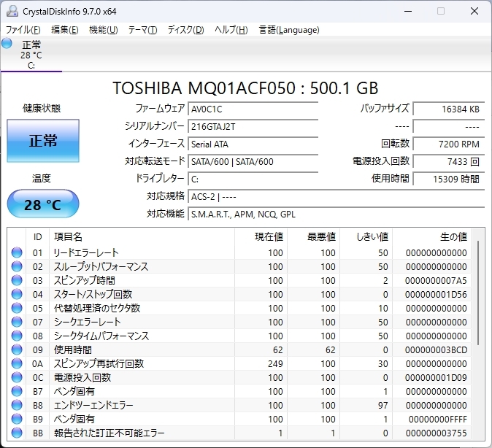This screenshot has height=448, width=492.
Task: Click the status orb for 07 シークエラーレート
Action: coord(17,322)
